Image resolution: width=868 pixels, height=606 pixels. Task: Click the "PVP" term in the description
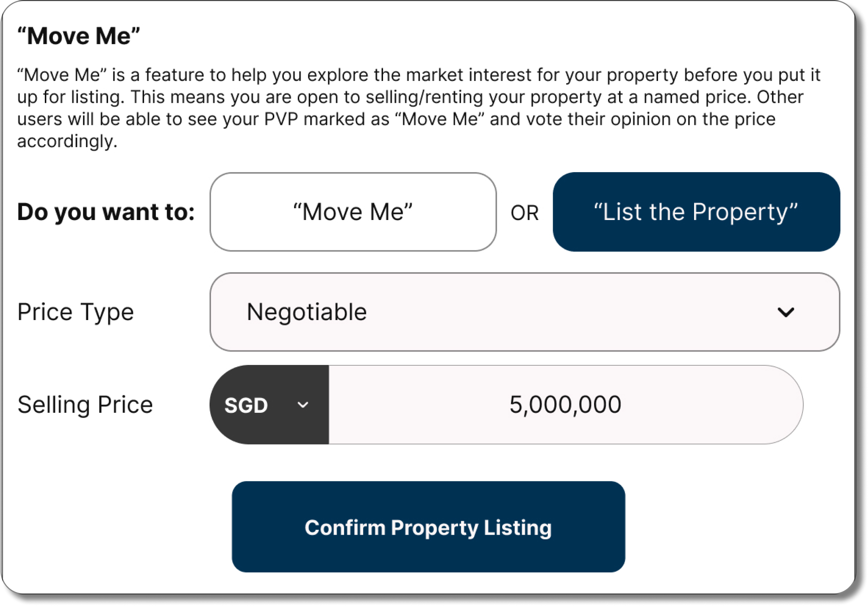(x=281, y=119)
